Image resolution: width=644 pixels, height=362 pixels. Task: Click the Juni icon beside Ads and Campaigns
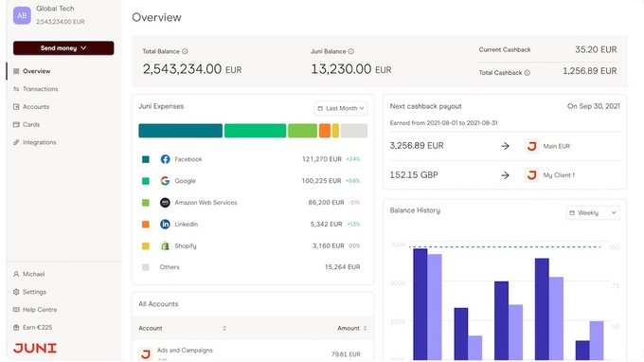tap(146, 353)
